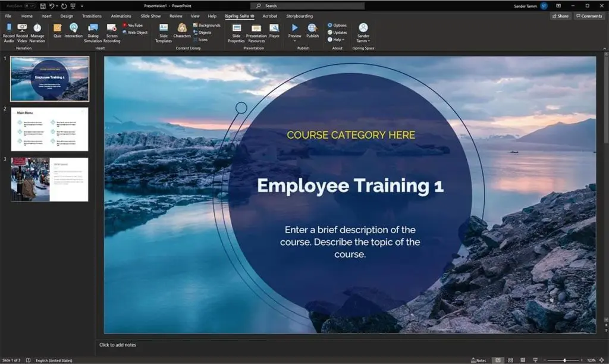Click Record Audio in the Narration group
Screen dimensions: 609x364
pos(9,33)
